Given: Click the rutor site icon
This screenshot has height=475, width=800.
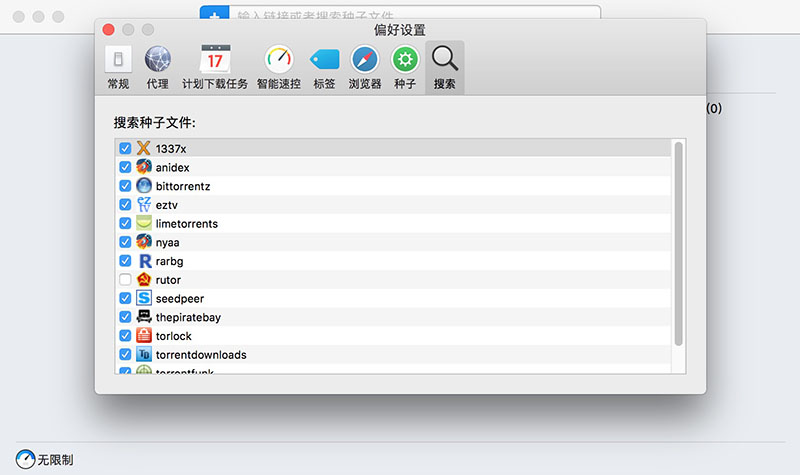Looking at the screenshot, I should click(x=144, y=280).
